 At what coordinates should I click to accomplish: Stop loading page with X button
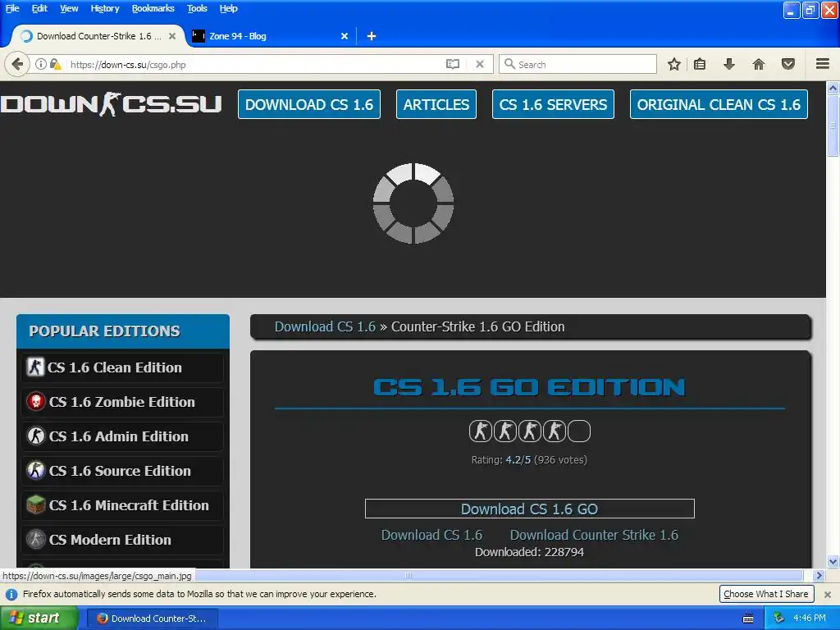[480, 64]
